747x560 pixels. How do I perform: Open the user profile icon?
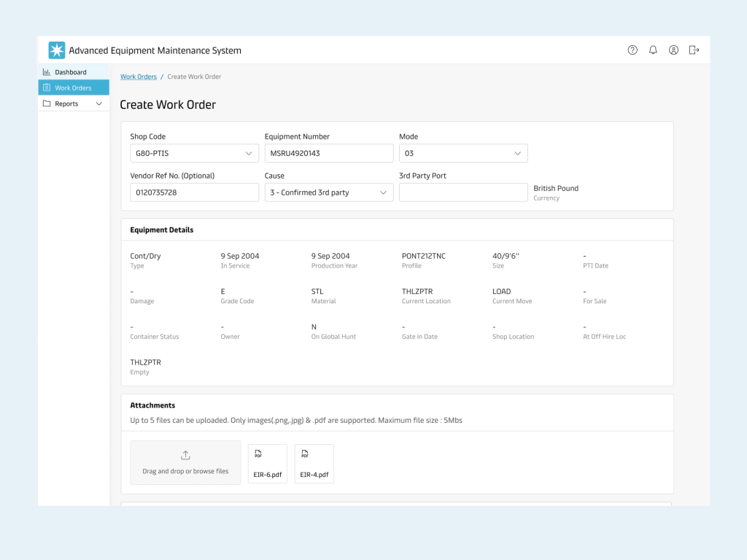[673, 50]
